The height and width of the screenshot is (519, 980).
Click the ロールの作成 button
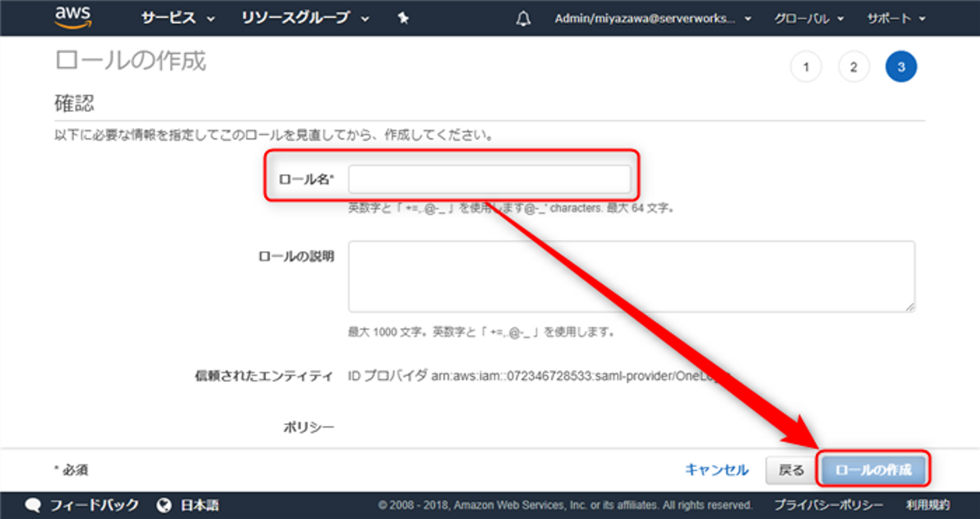[x=874, y=471]
